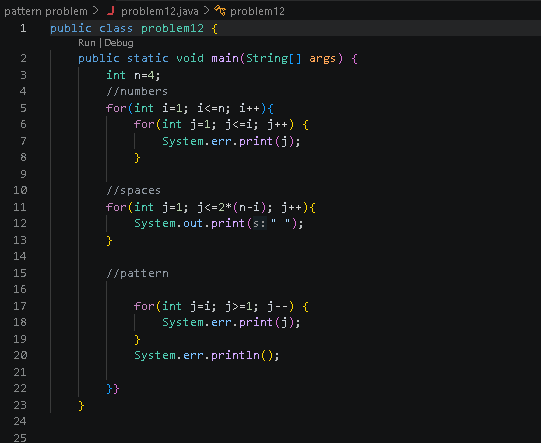The width and height of the screenshot is (541, 443).
Task: Click 'for(int i=1; i<=n; i++){' loop
Action: [x=190, y=108]
